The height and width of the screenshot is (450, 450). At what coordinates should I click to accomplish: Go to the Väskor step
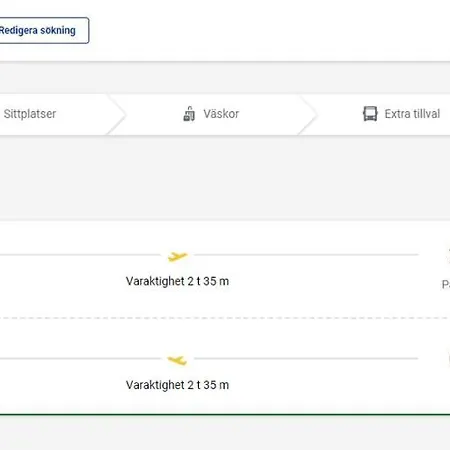(221, 114)
